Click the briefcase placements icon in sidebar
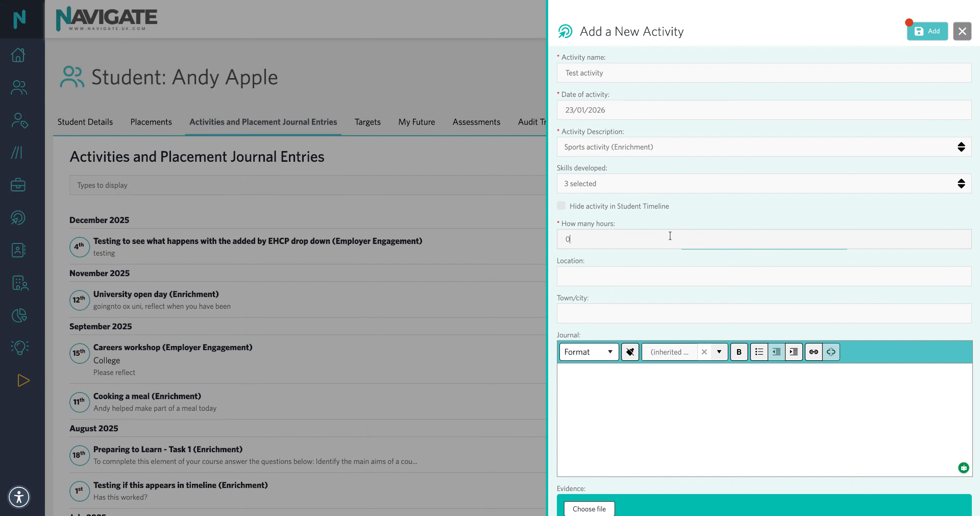The image size is (980, 516). click(18, 185)
